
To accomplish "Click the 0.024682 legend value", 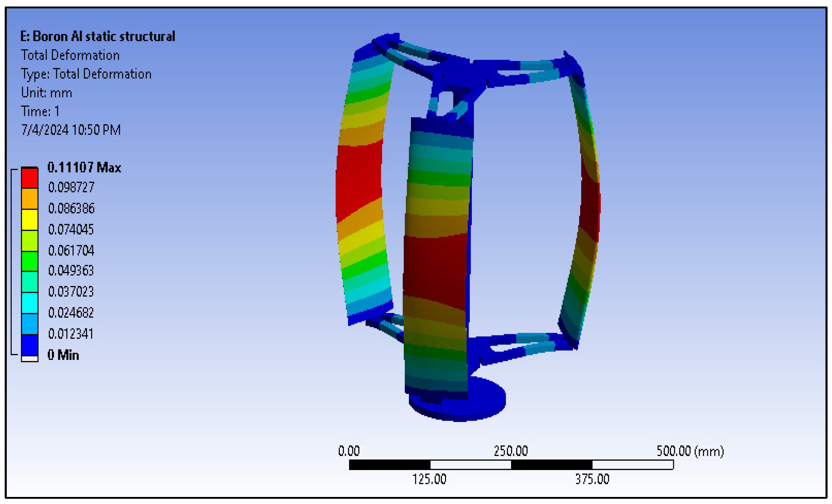I will click(x=71, y=313).
